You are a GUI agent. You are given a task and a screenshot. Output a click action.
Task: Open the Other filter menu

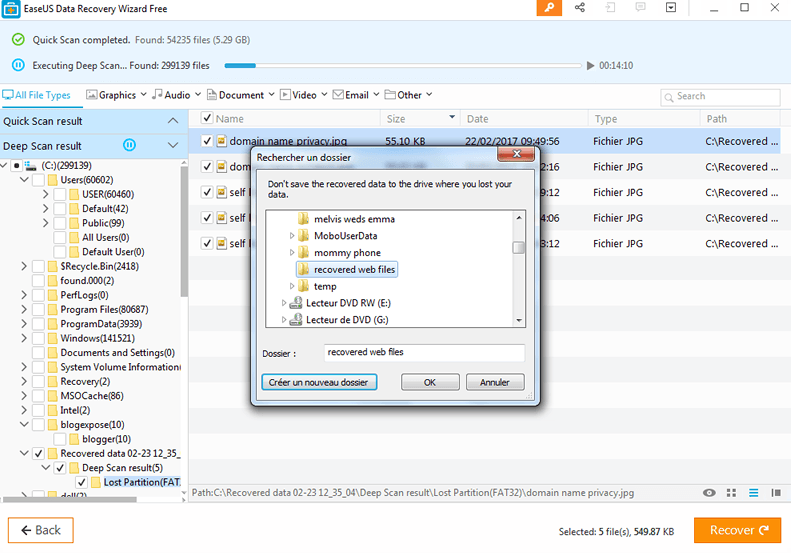(429, 94)
